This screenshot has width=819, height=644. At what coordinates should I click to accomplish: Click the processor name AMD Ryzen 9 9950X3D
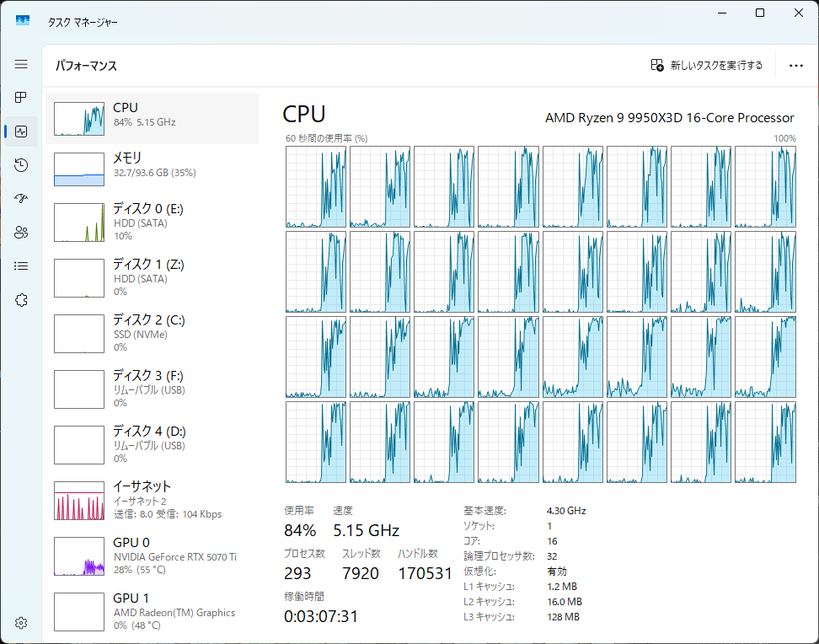tap(670, 118)
